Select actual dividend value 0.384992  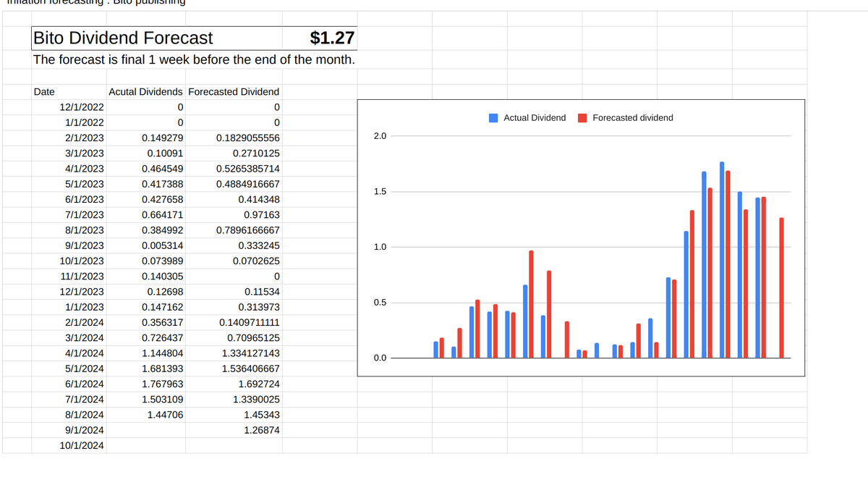tap(145, 230)
